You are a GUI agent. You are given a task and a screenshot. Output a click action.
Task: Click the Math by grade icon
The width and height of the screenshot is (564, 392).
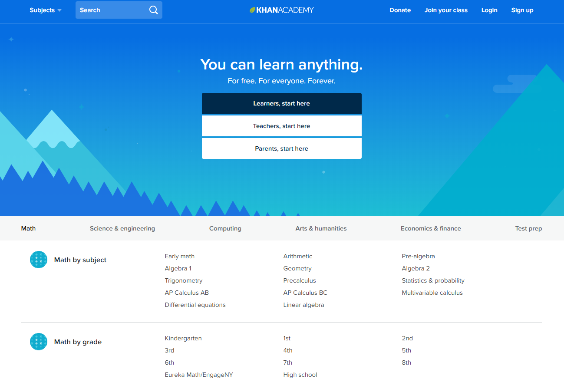[39, 342]
